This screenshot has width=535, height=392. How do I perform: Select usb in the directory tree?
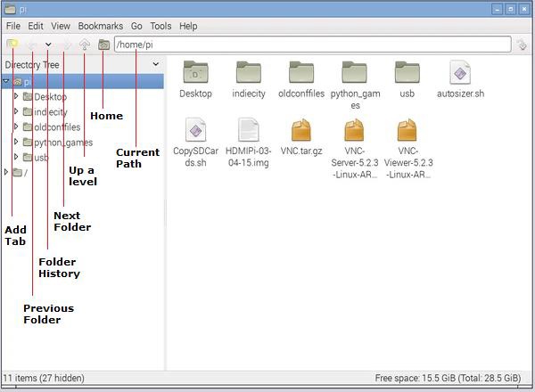[x=41, y=158]
